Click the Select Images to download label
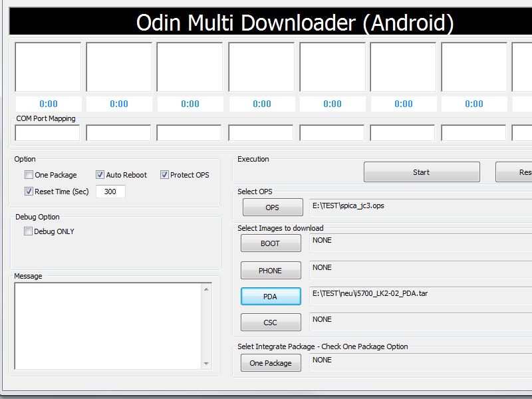Viewport: 532px width, 399px height. point(280,228)
